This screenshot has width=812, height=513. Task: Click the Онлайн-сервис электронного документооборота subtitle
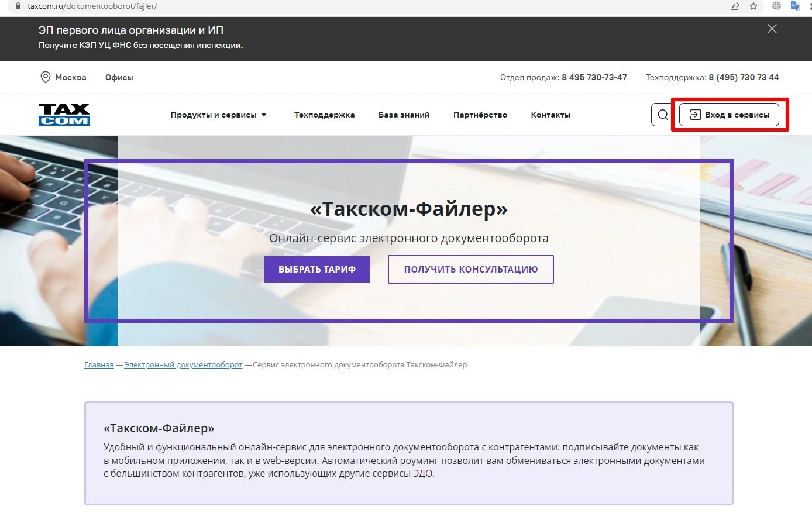click(x=409, y=238)
